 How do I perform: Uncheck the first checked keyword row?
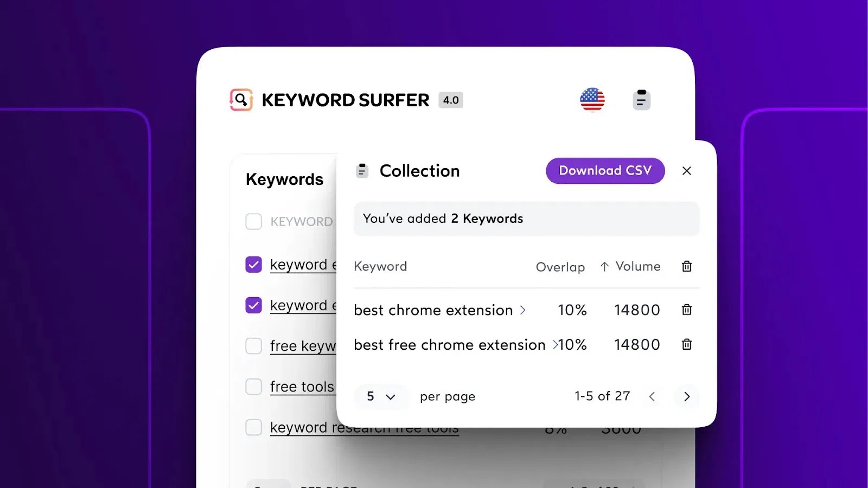253,264
